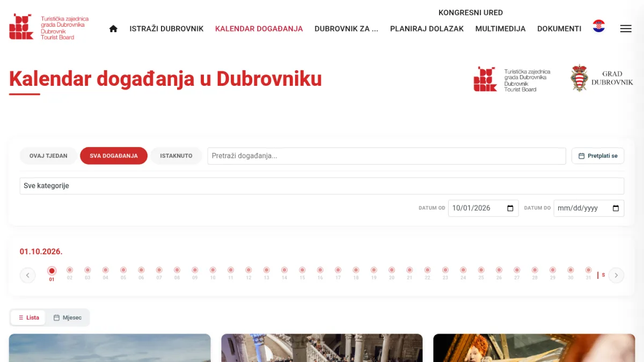This screenshot has width=644, height=362.
Task: Select day 27 on the date timeline
Action: point(517,274)
